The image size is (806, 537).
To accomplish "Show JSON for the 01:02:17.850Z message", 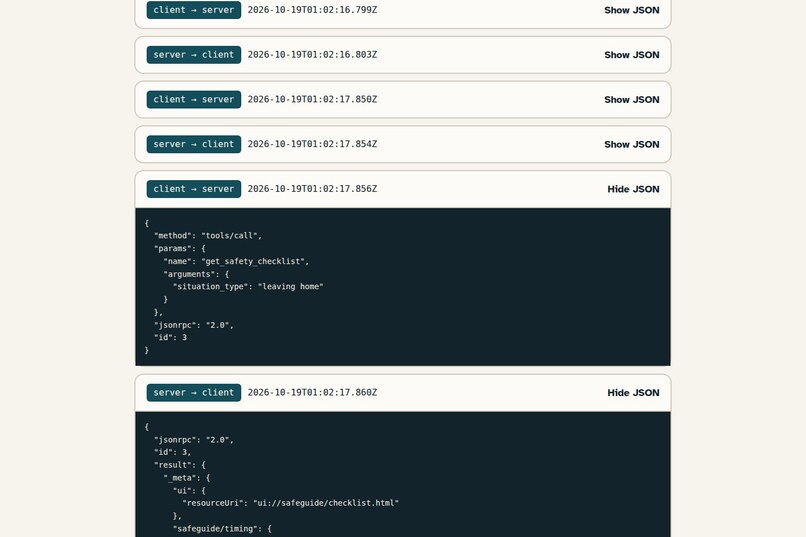I will pos(631,100).
